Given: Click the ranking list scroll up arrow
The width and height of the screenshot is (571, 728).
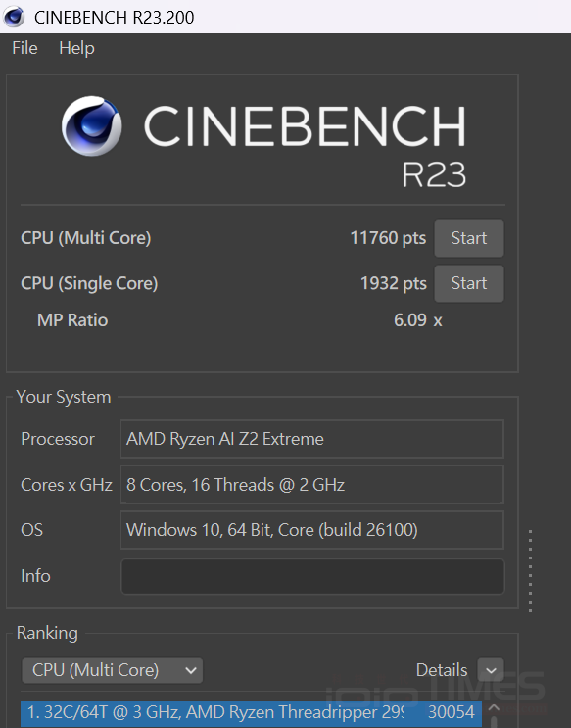Looking at the screenshot, I should [494, 708].
